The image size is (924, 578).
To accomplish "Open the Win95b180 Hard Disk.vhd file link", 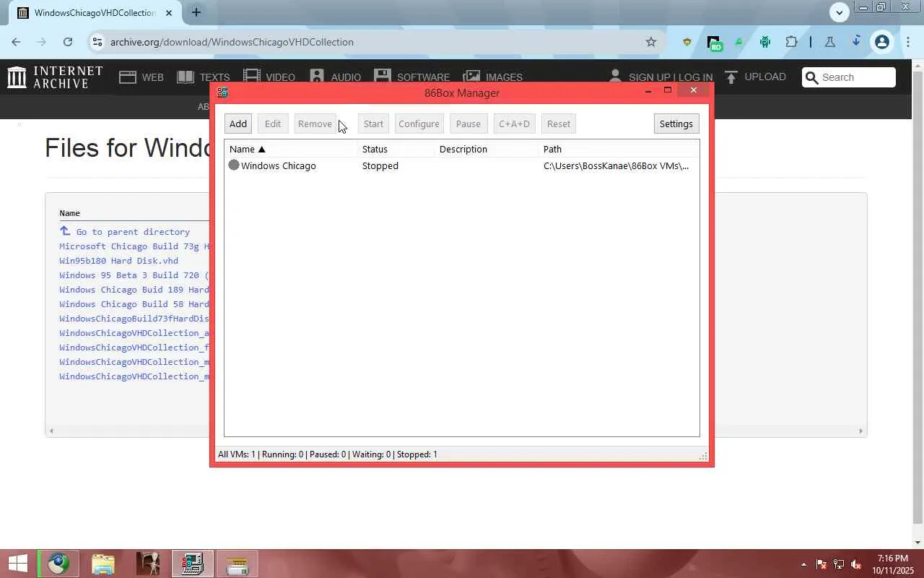I will 118,261.
